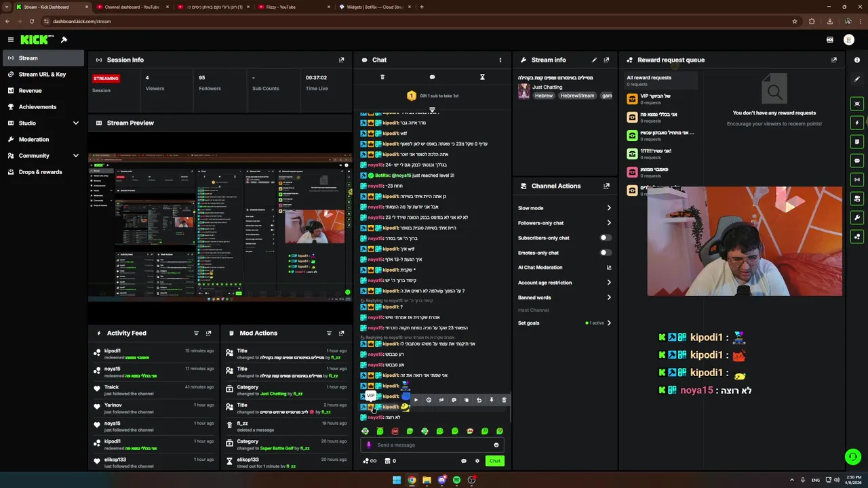Open Stream URL & Key page
This screenshot has height=488, width=868.
[42, 74]
